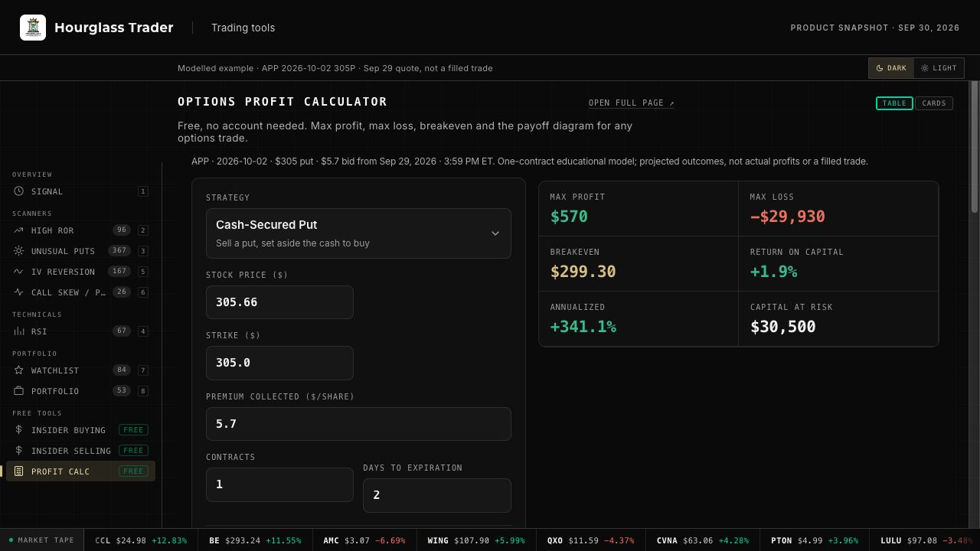Click the Annualized +341.1% value
Screen dimensions: 980x551
[583, 327]
